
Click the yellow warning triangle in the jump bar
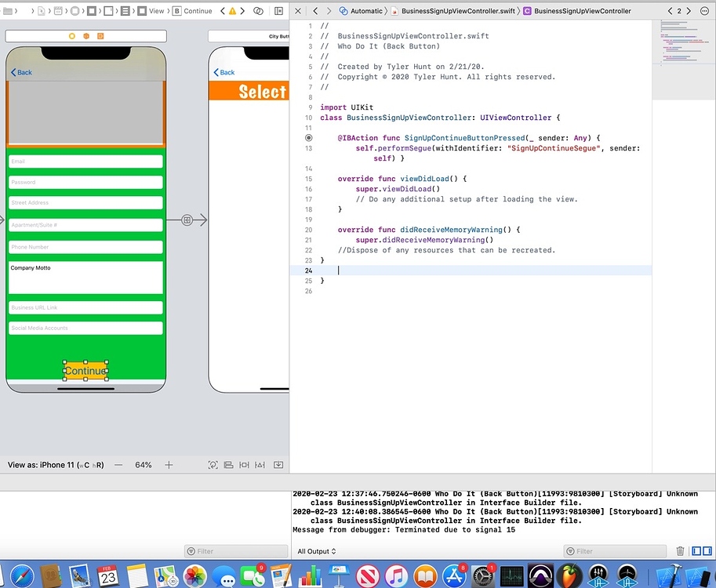[231, 11]
